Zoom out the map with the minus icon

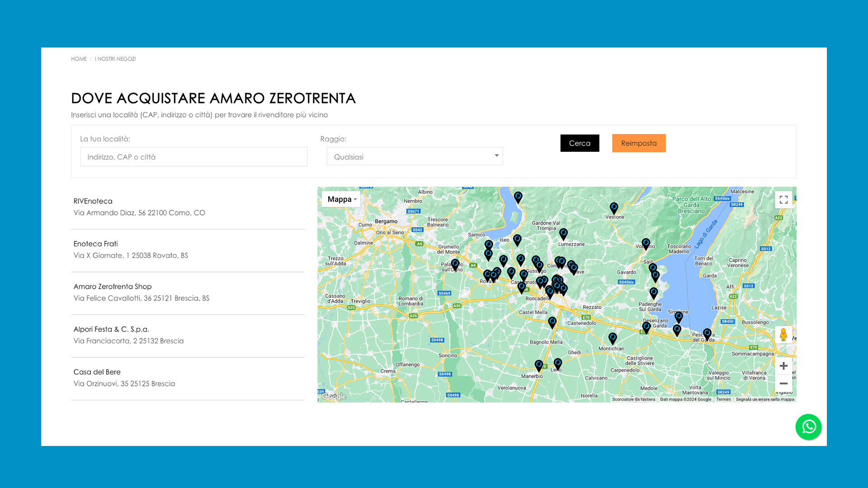(x=783, y=384)
